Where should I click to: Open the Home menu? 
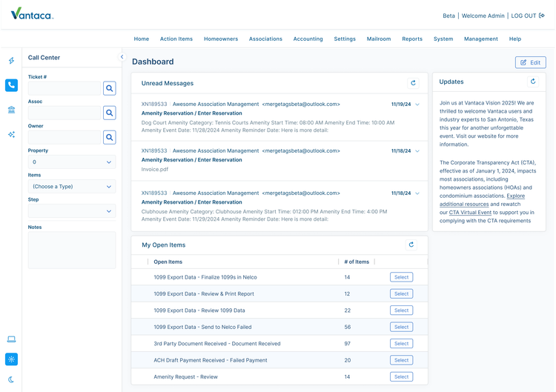142,39
